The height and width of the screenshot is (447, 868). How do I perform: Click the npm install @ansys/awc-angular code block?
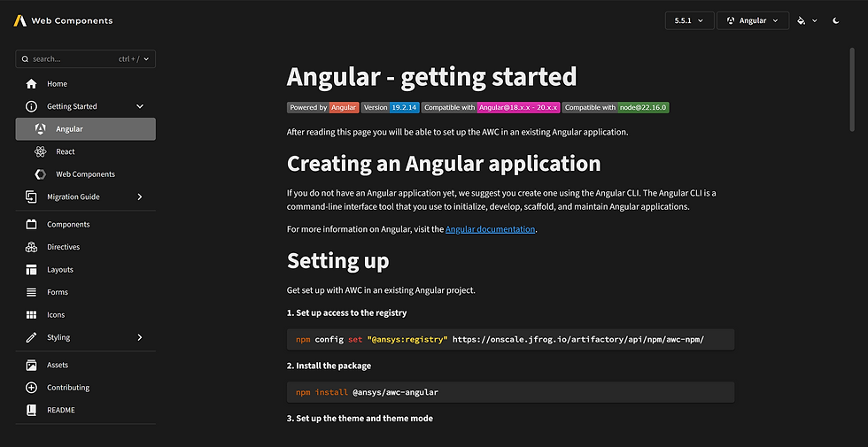tap(510, 392)
